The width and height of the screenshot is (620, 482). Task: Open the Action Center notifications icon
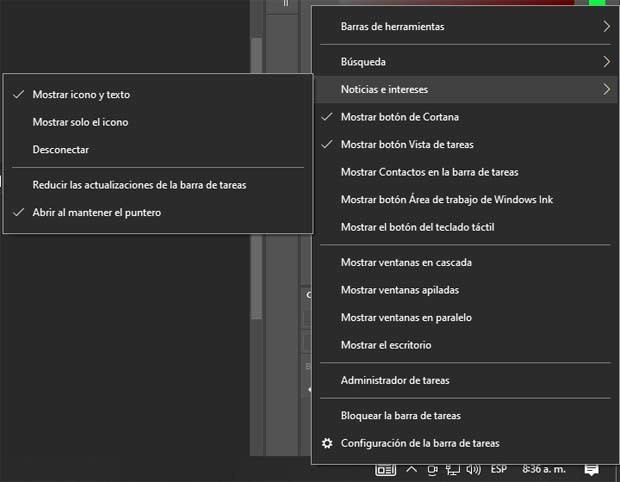pyautogui.click(x=591, y=470)
